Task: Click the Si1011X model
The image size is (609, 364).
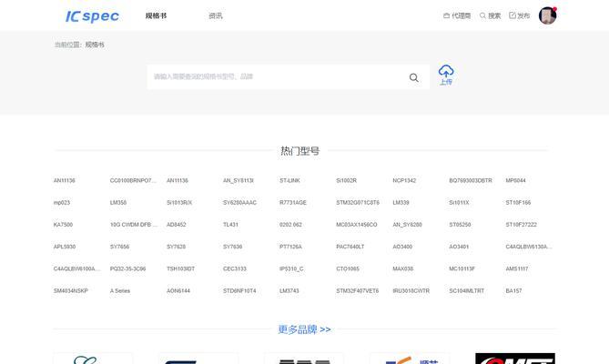Action: (459, 203)
